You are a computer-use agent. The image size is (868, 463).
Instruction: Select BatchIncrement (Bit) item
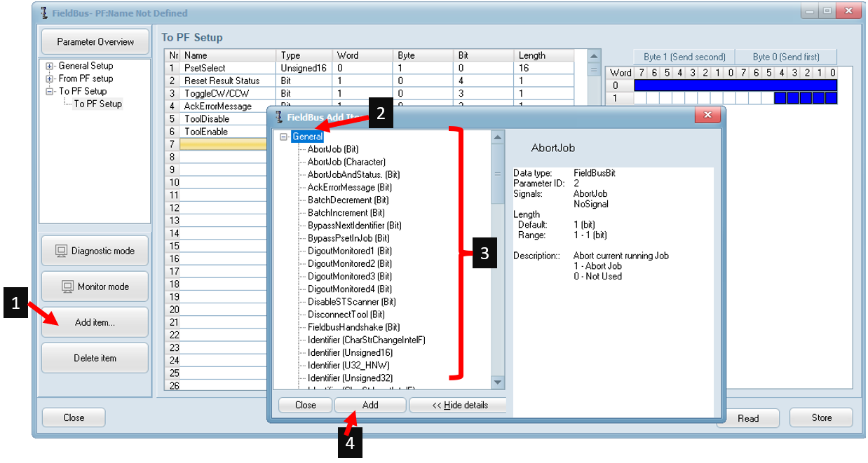pos(346,212)
